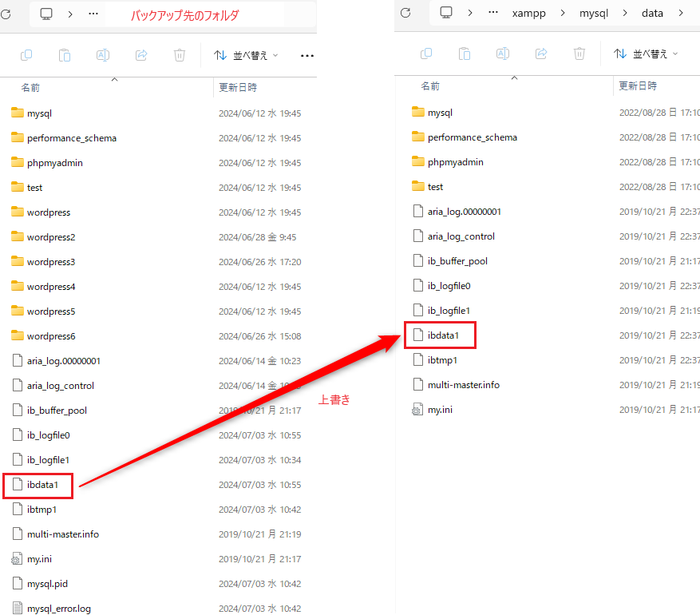The width and height of the screenshot is (700, 615).
Task: Click the Delete trash icon in the xampp data window
Action: pyautogui.click(x=579, y=54)
